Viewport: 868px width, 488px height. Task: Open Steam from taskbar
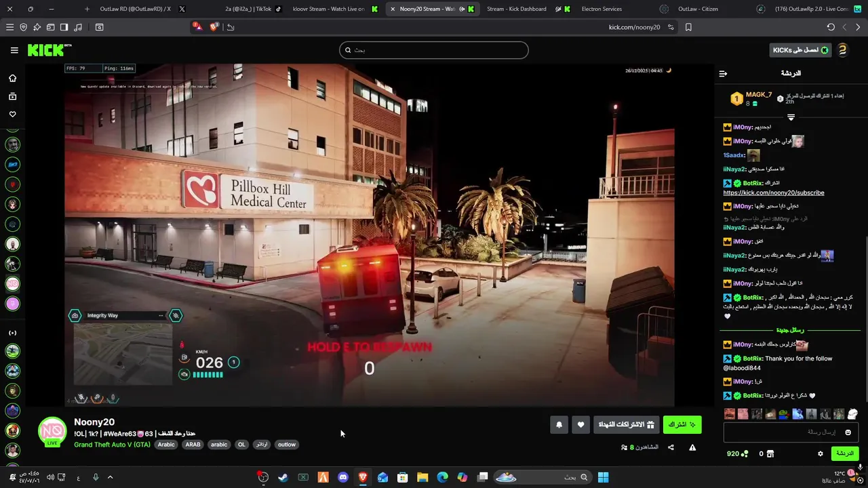click(x=283, y=477)
